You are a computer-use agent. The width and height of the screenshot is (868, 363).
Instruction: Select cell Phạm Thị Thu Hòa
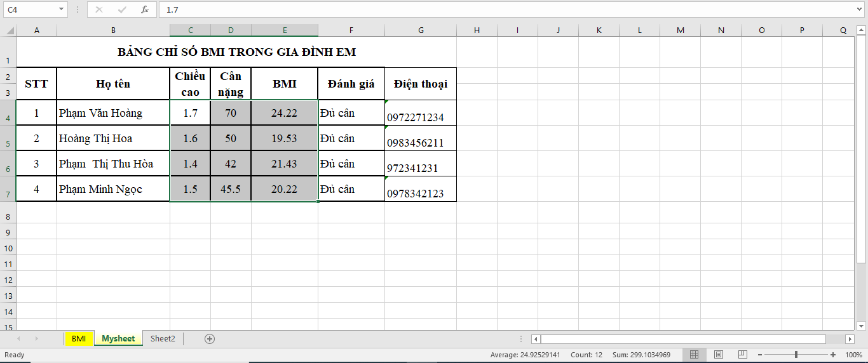point(113,164)
